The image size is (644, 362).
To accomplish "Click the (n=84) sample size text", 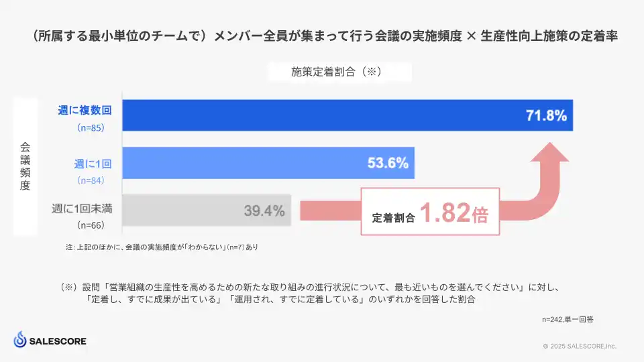I will [x=91, y=180].
